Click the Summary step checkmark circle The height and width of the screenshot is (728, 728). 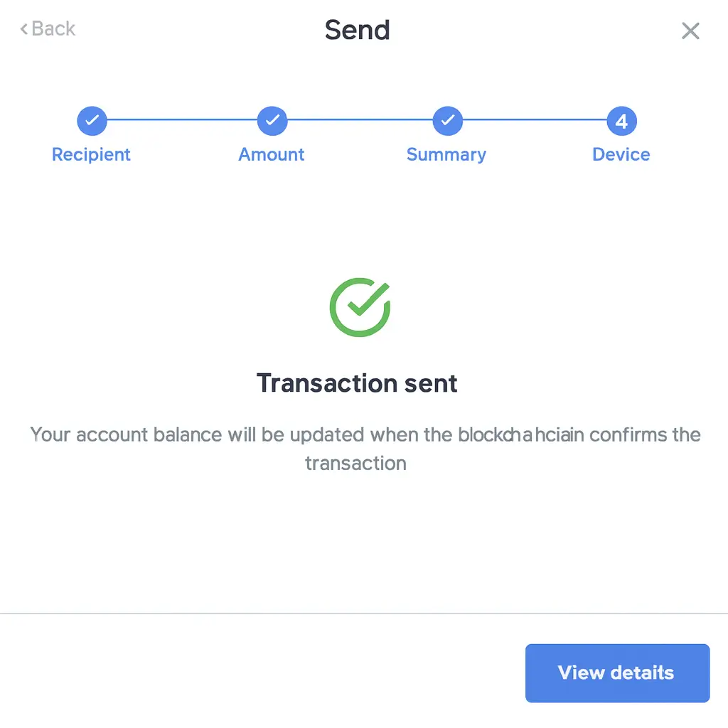(x=447, y=121)
